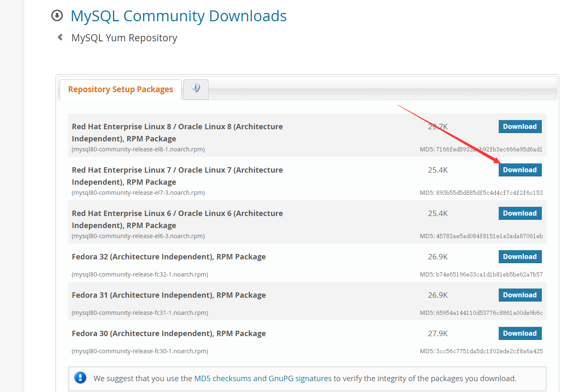
Task: Download the Fedora 30 RPM package
Action: click(520, 333)
